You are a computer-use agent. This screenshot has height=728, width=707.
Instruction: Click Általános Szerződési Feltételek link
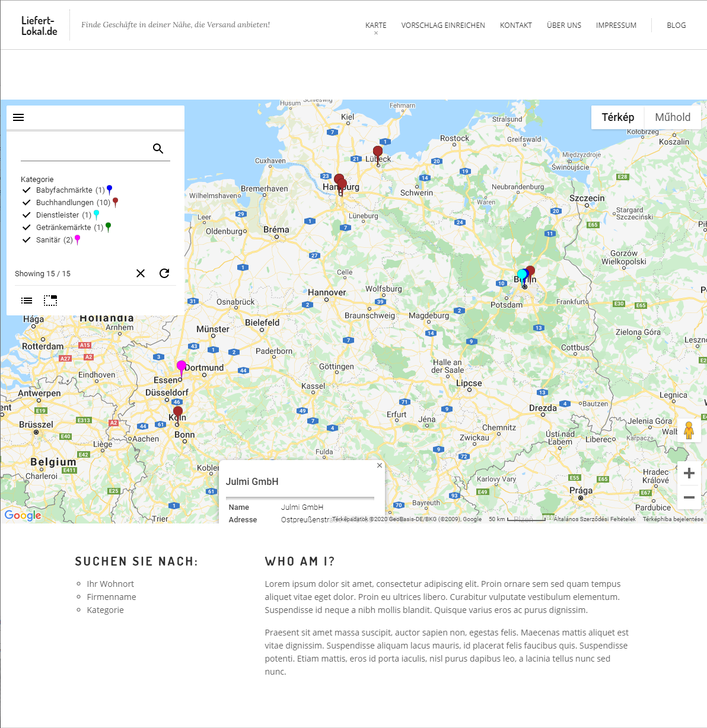(x=594, y=519)
